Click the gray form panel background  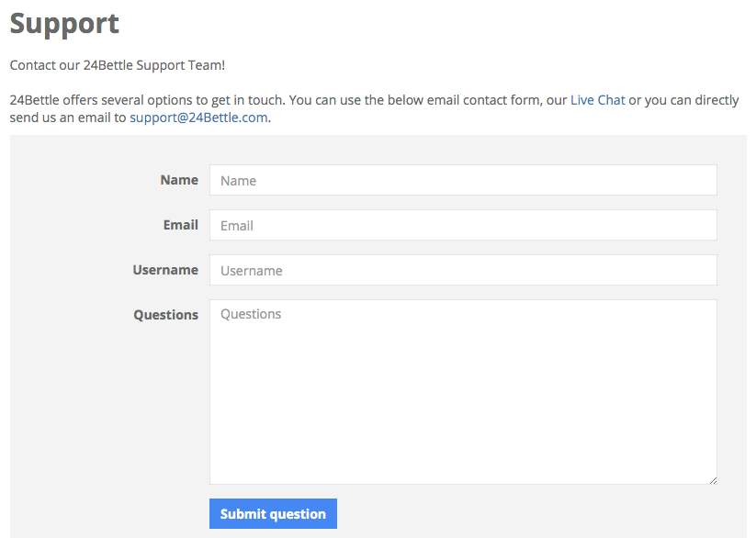(x=106, y=409)
